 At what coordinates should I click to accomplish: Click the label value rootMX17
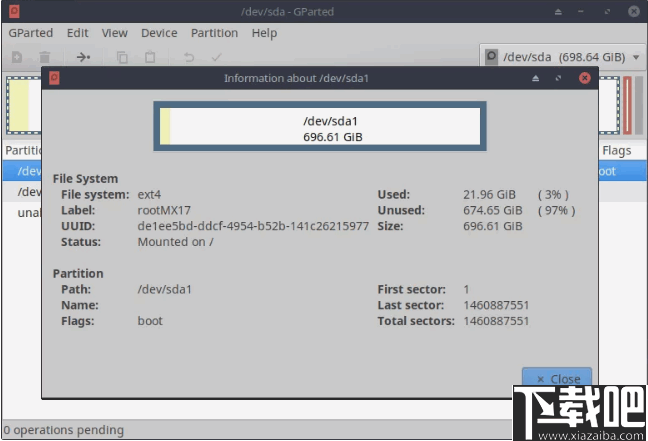point(164,210)
